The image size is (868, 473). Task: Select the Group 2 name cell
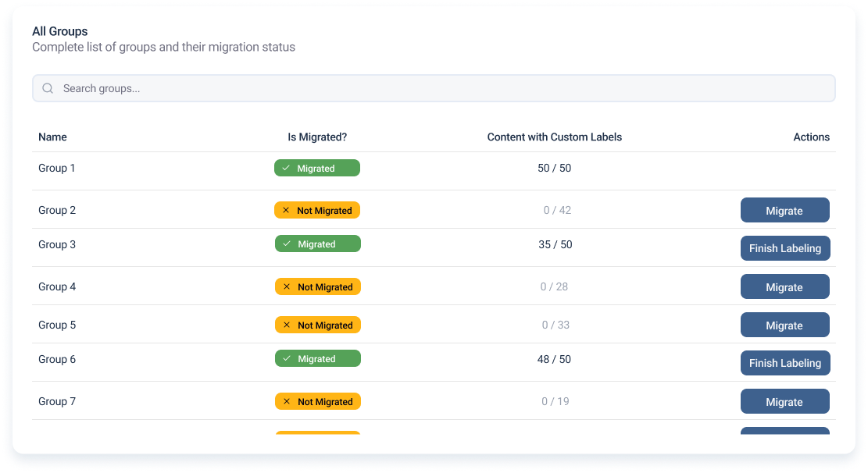(57, 210)
